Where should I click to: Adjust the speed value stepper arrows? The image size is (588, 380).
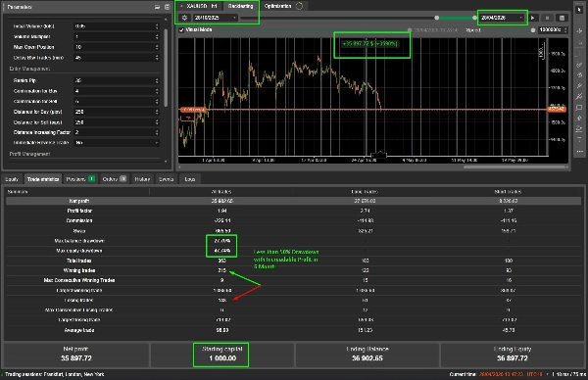click(x=565, y=29)
